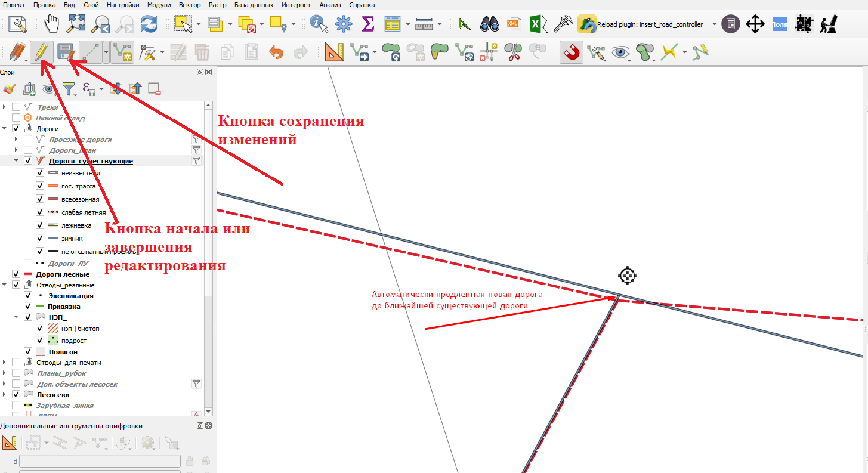Screen dimensions: 868x473
Task: Open Правка menu
Action: click(x=45, y=5)
